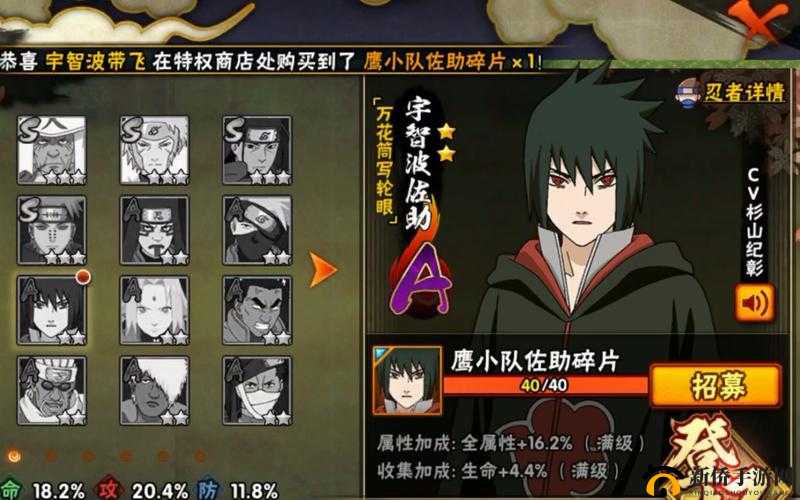Go to the second page indicator dot
This screenshot has height=500, width=800.
(x=51, y=455)
